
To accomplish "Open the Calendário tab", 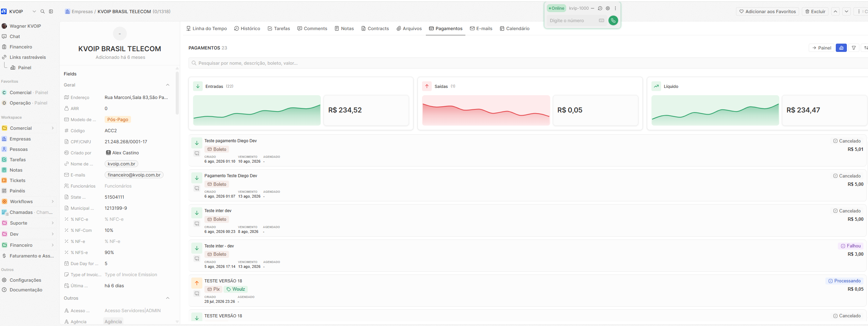I will [x=515, y=28].
